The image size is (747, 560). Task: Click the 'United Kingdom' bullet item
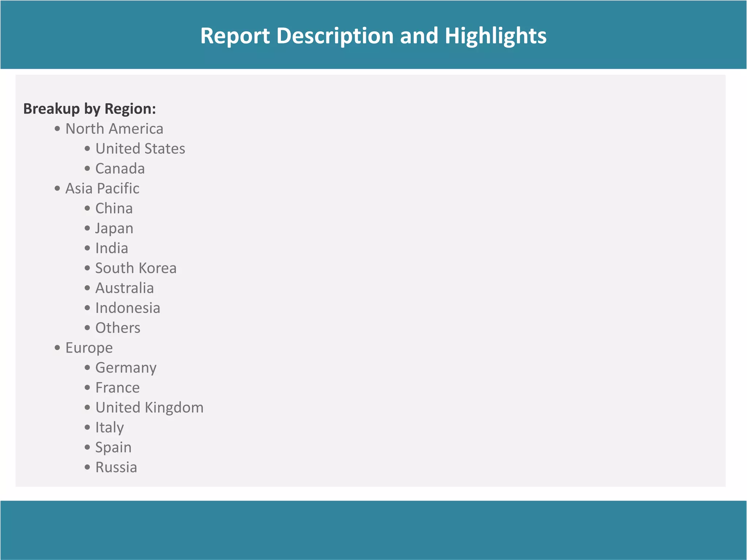[x=149, y=408]
